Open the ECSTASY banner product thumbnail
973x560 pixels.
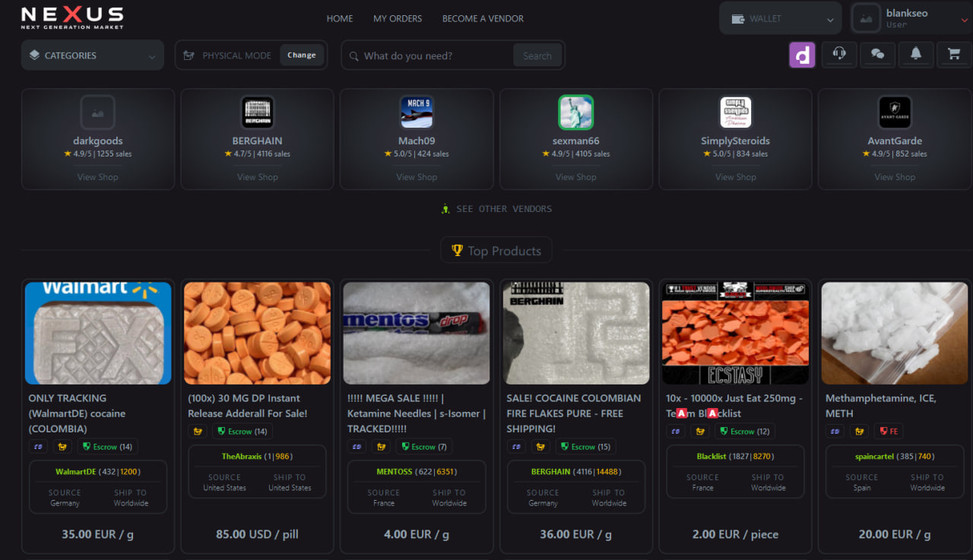click(x=735, y=334)
